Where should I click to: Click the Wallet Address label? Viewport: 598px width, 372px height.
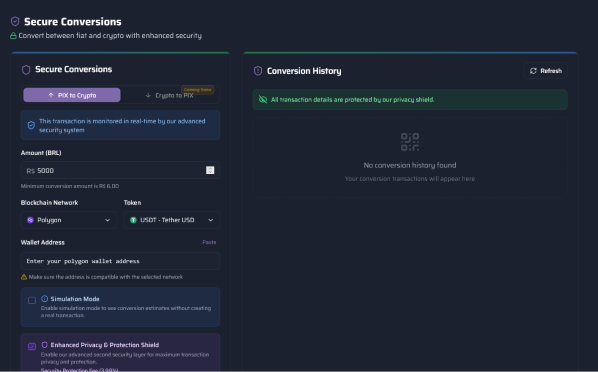click(43, 242)
